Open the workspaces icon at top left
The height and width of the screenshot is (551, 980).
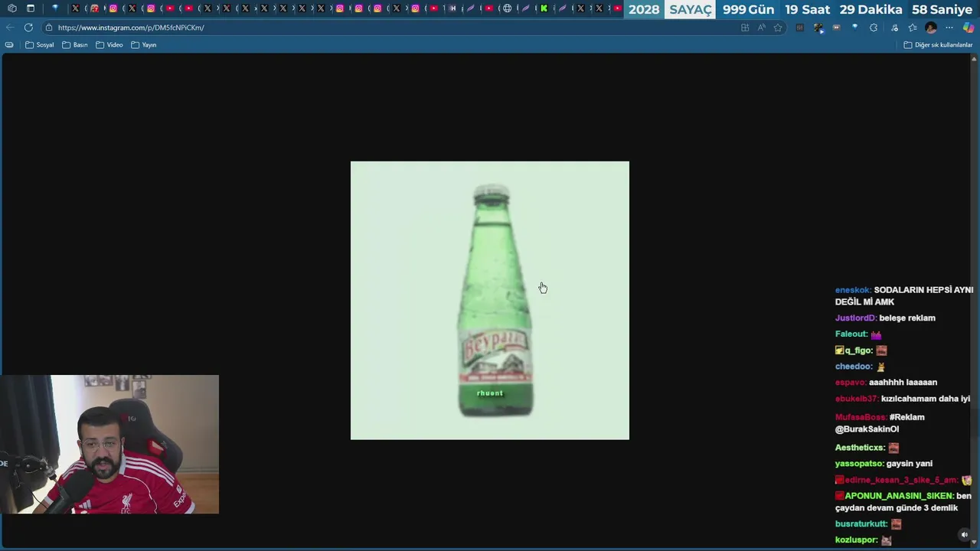11,8
